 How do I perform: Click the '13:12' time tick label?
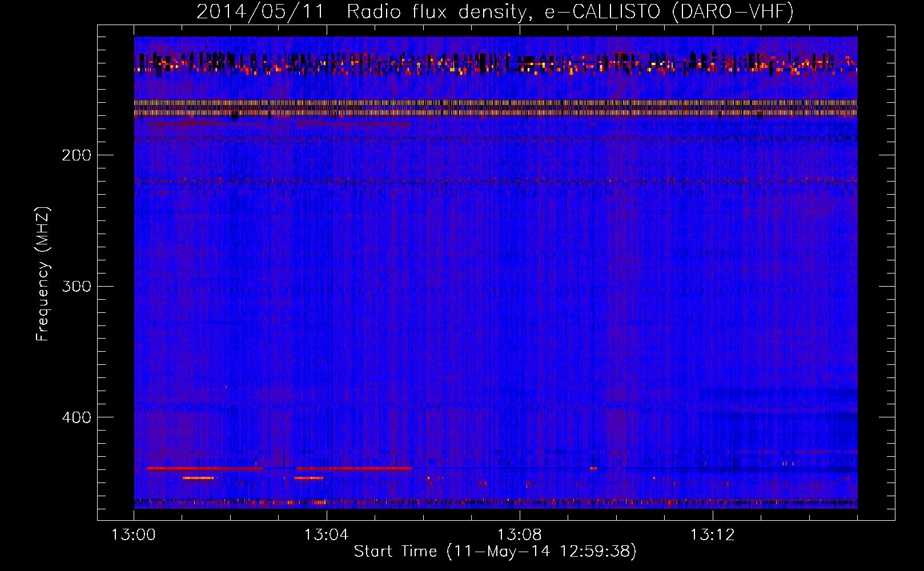(712, 535)
